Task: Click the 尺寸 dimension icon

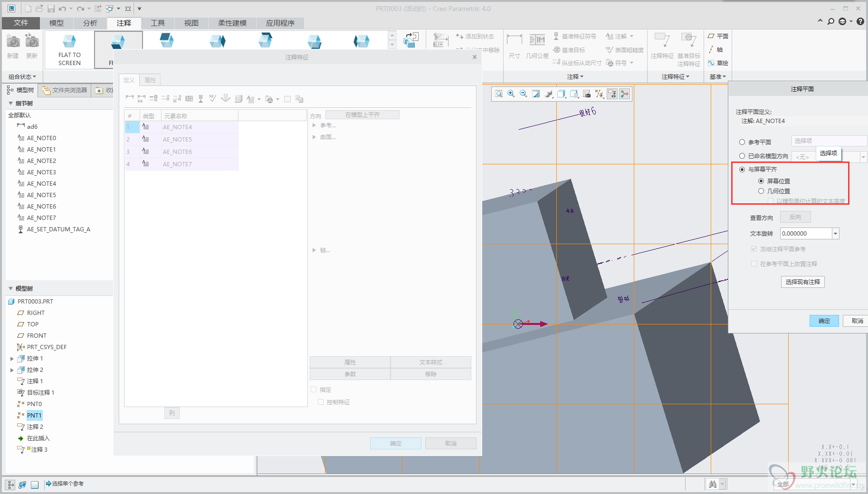Action: (x=515, y=39)
